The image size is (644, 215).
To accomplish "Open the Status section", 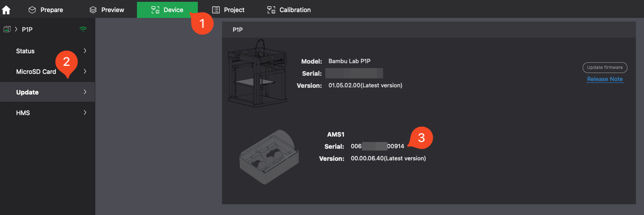I will click(47, 51).
